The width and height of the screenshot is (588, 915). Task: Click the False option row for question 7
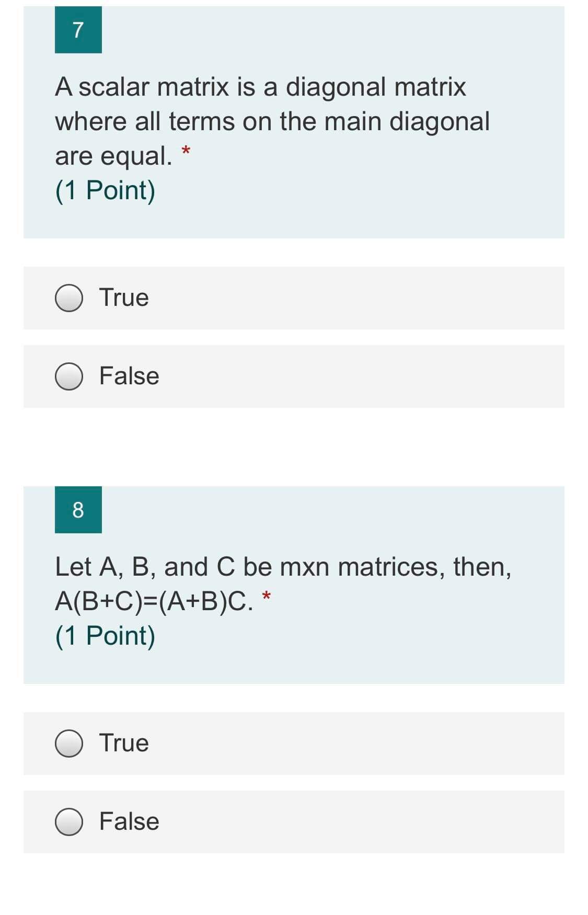pyautogui.click(x=293, y=376)
